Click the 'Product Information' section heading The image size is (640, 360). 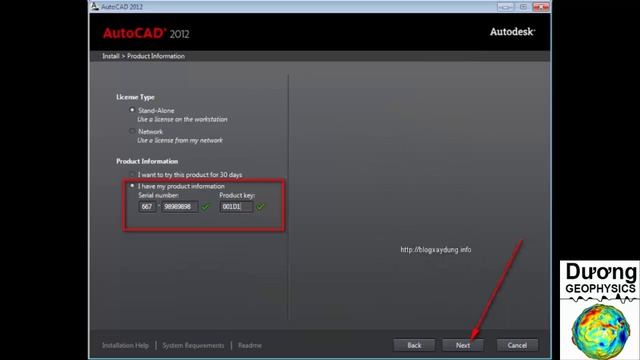[x=147, y=161]
